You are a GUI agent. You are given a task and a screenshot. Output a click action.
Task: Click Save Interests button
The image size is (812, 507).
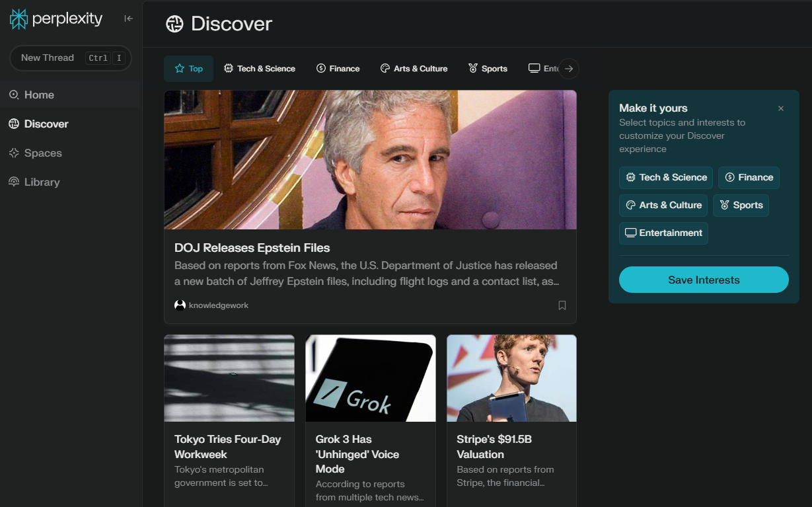click(x=704, y=280)
